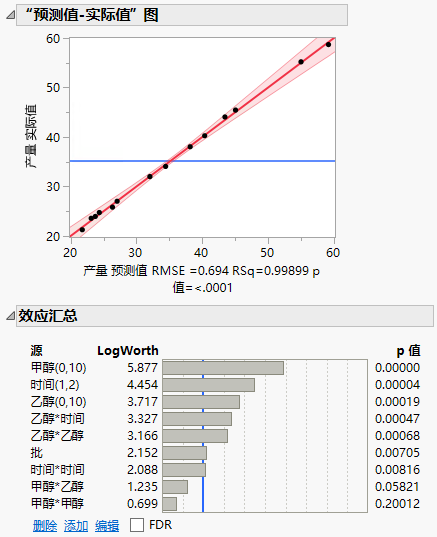Click the LogWorth column header
The width and height of the screenshot is (437, 537).
[128, 351]
